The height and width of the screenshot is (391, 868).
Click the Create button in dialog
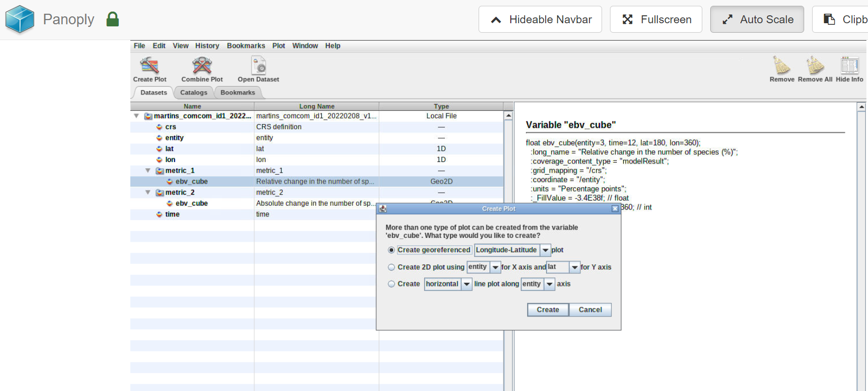tap(548, 310)
